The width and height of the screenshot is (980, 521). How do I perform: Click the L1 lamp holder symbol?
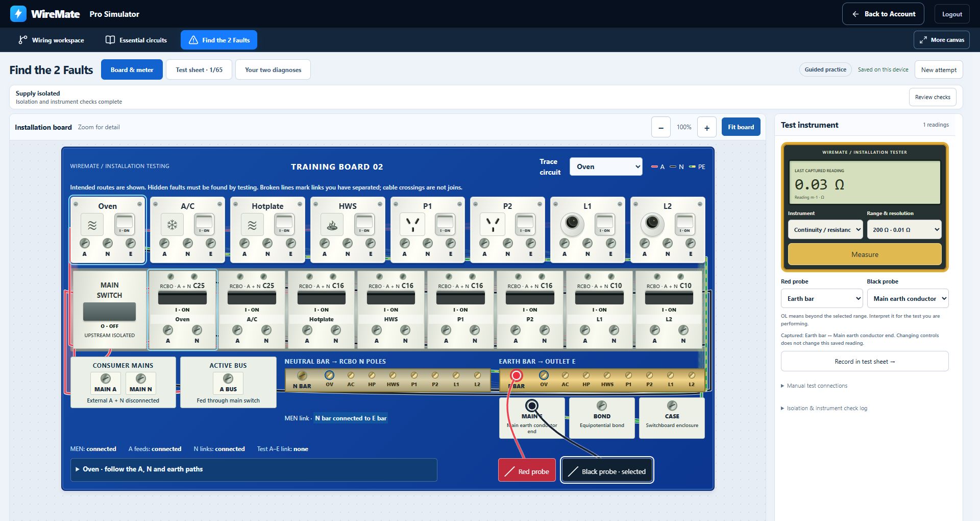(x=572, y=223)
